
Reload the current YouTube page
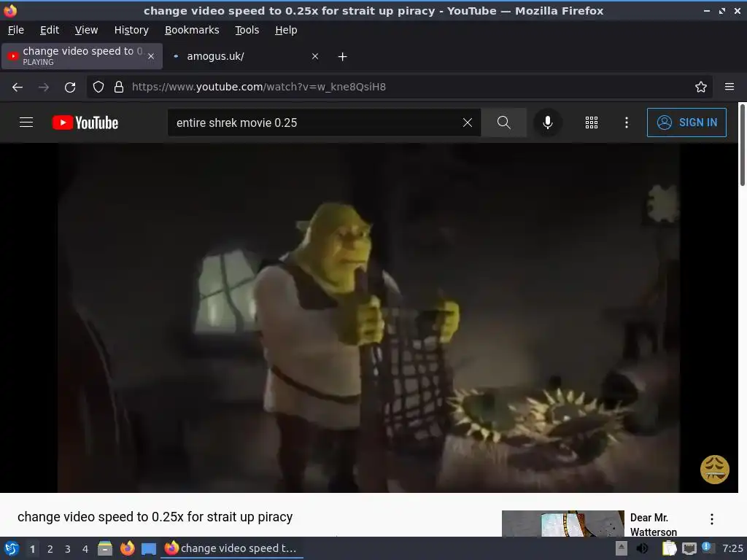pos(70,87)
